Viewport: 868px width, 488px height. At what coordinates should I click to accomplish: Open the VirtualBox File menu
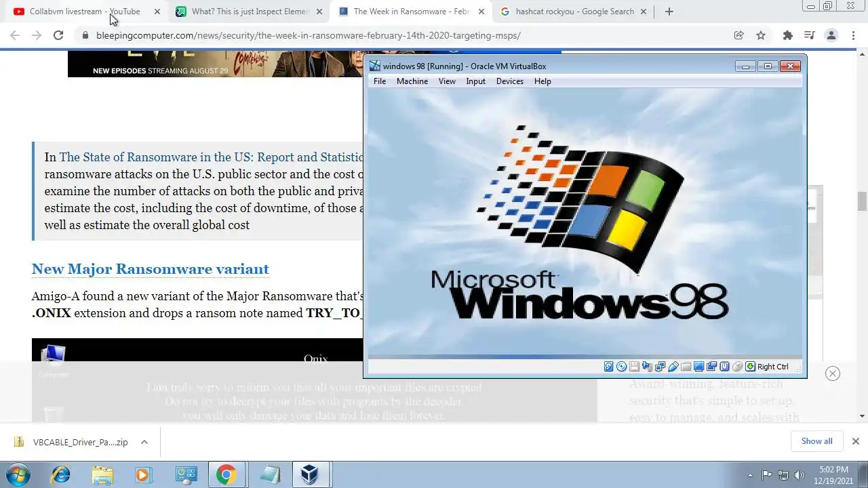coord(380,81)
